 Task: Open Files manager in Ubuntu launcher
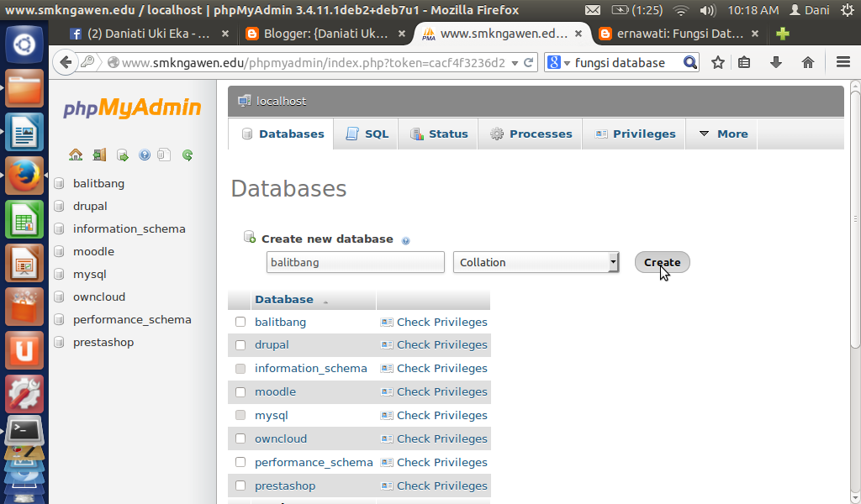[24, 87]
